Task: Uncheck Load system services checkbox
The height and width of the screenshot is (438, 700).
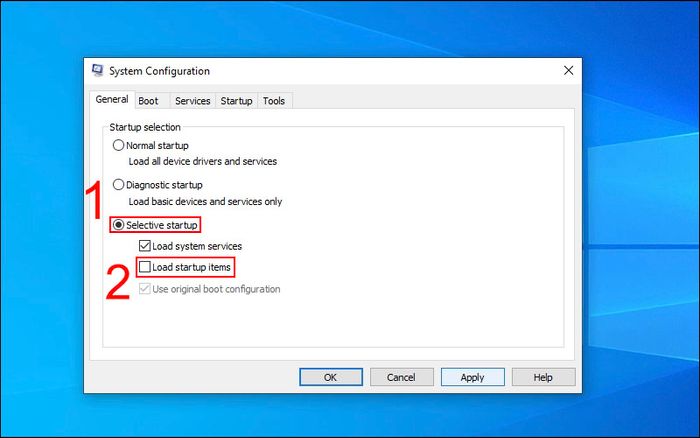Action: [145, 246]
